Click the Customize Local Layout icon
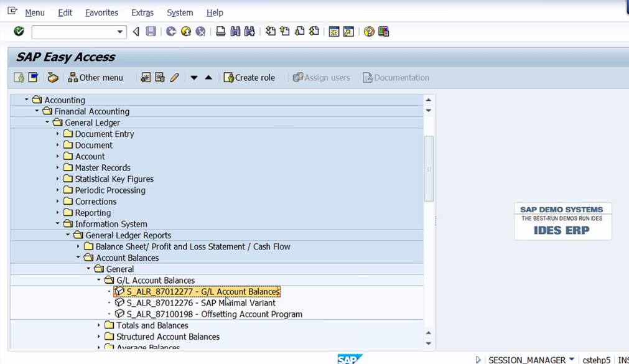The image size is (629, 364). coord(383,31)
